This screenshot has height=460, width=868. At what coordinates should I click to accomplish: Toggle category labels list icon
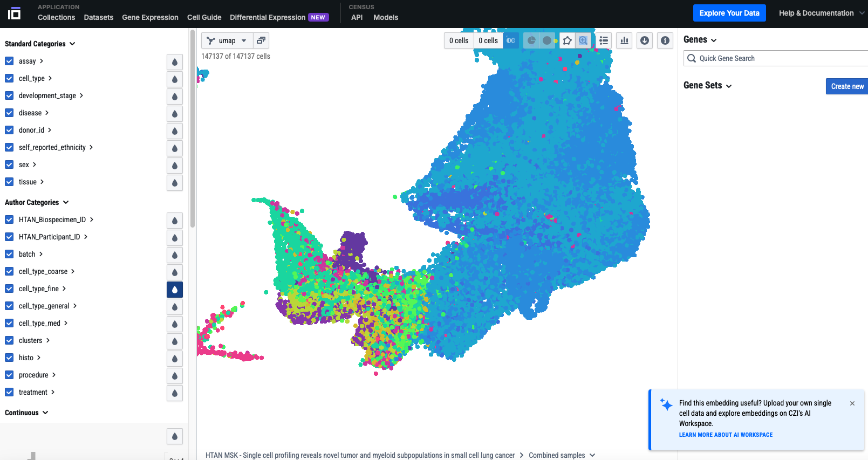pyautogui.click(x=604, y=40)
